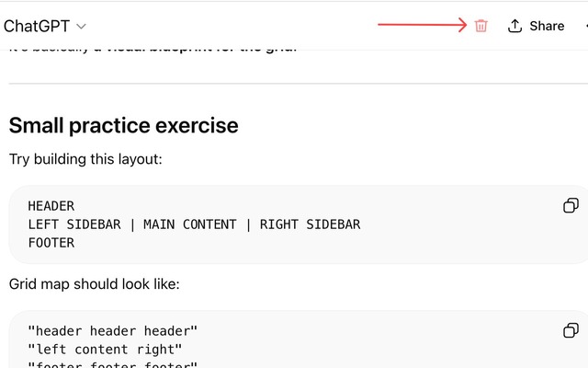This screenshot has height=368, width=588.
Task: Click the HEADER line in the code block
Action: 51,206
